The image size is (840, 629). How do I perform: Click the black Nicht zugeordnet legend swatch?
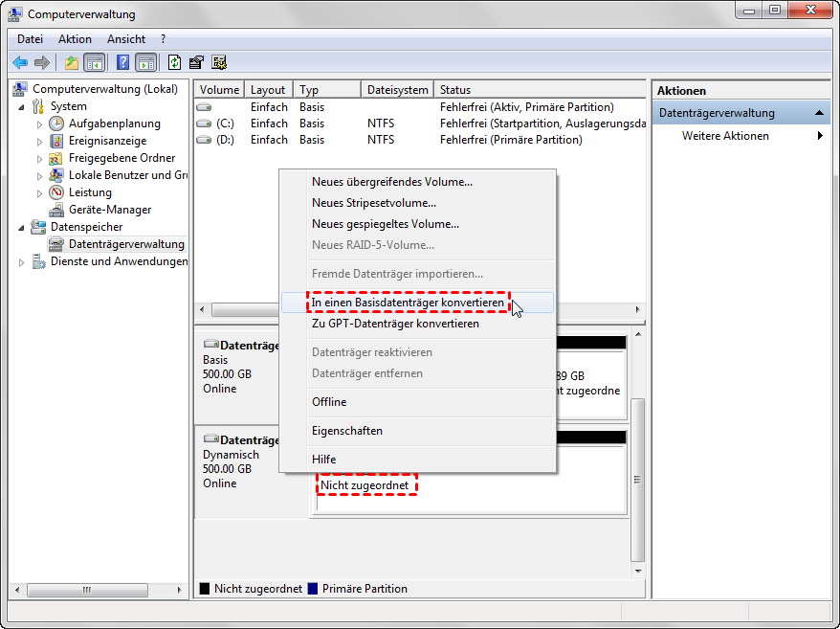pyautogui.click(x=204, y=588)
